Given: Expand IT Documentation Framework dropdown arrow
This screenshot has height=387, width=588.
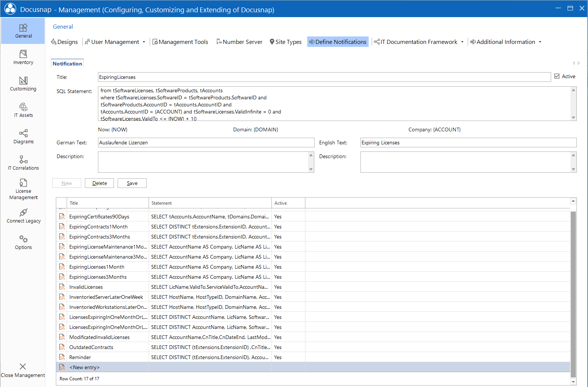Looking at the screenshot, I should point(462,42).
